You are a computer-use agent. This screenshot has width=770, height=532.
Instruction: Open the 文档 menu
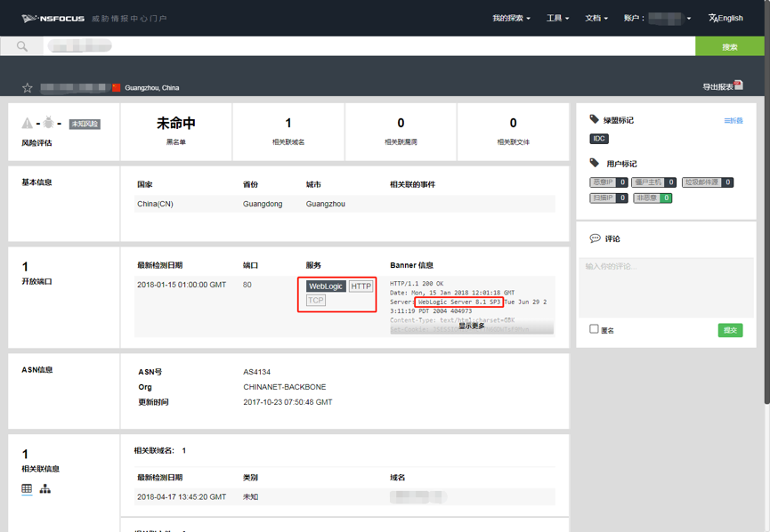click(596, 18)
